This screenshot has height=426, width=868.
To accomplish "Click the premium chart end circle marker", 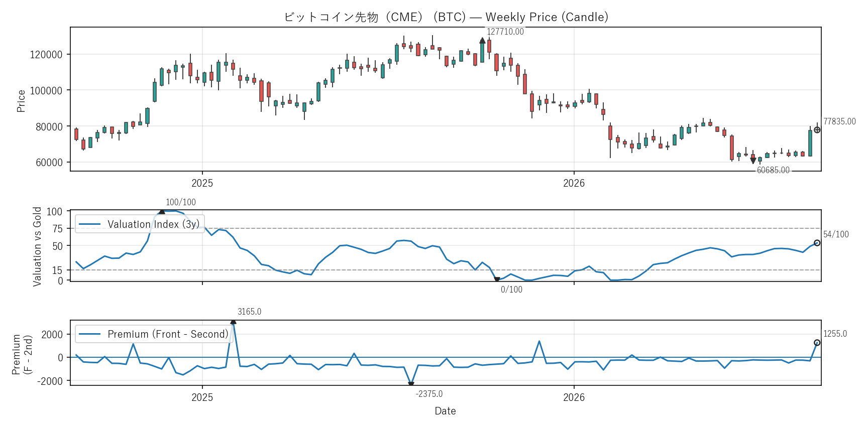I will click(x=817, y=343).
